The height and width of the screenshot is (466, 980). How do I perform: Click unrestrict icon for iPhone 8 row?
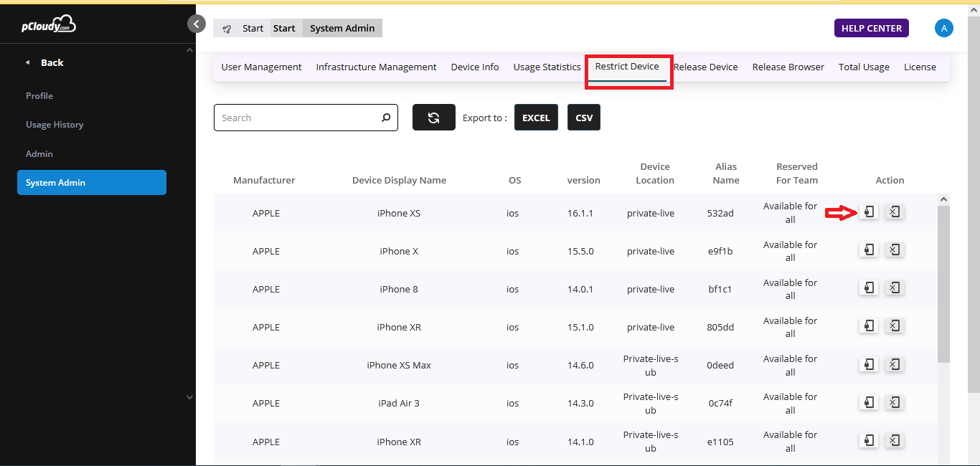895,287
